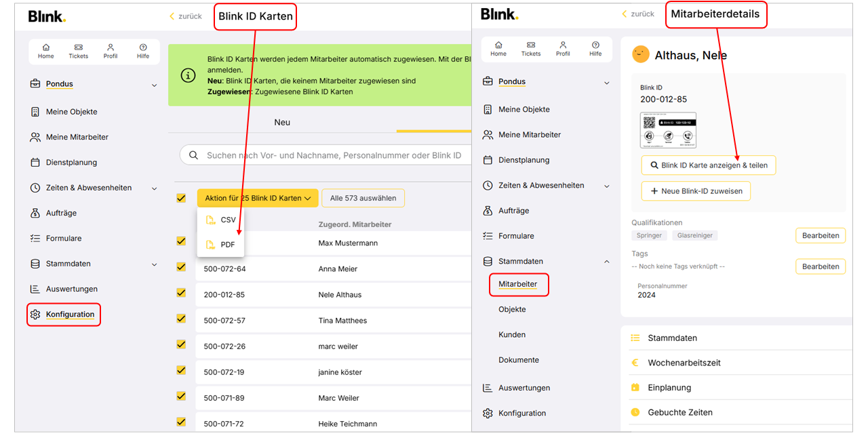Screen dimensions: 868x436
Task: Click the calendar icon beside Einplanung
Action: pos(635,388)
